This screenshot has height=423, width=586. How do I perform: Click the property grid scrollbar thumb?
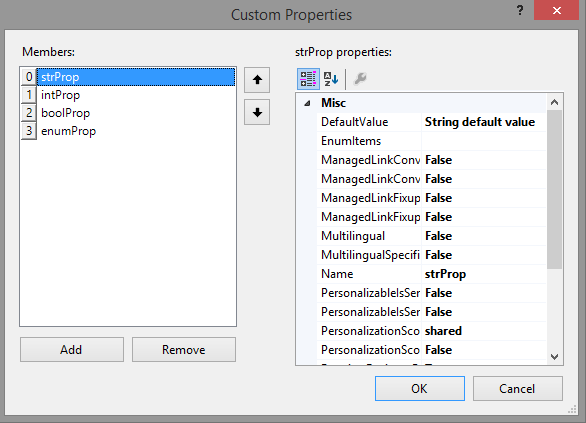pos(554,189)
